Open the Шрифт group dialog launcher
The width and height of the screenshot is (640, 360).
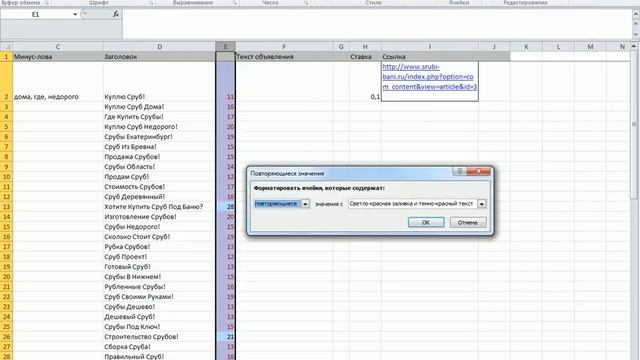pyautogui.click(x=151, y=3)
